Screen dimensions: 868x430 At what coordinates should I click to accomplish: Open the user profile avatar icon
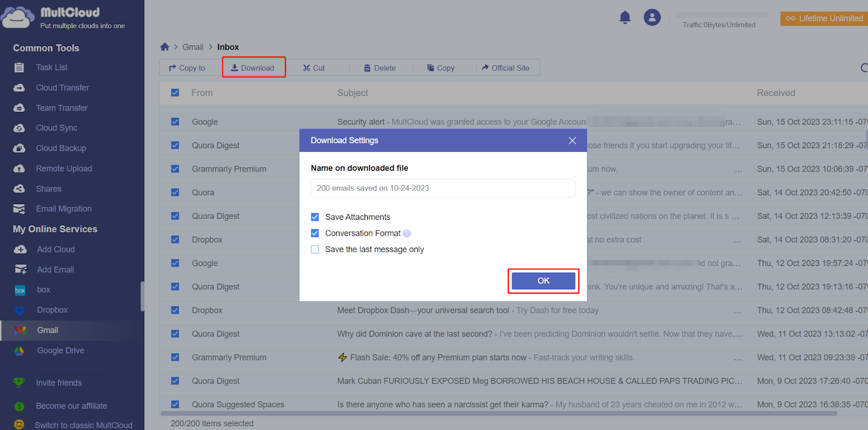pyautogui.click(x=652, y=17)
